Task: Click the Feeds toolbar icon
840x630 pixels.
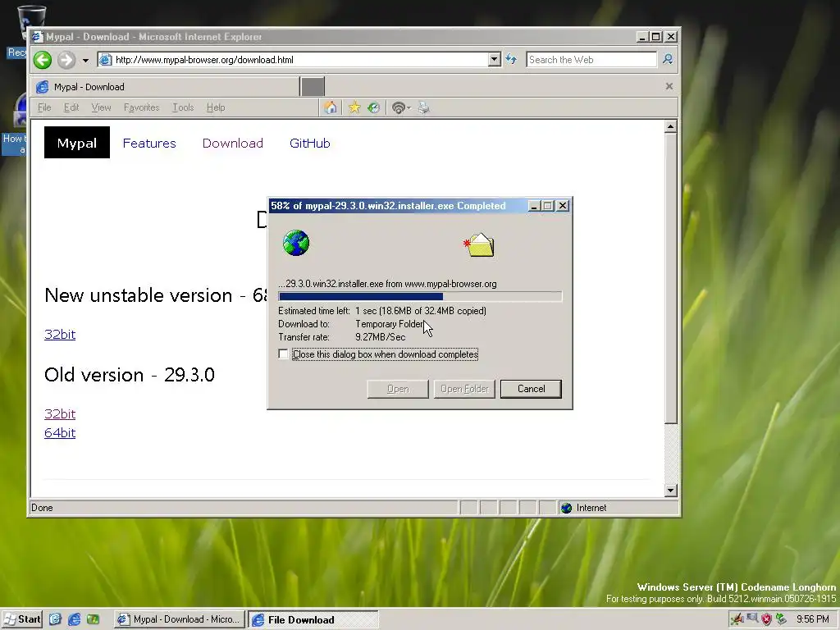Action: click(398, 107)
